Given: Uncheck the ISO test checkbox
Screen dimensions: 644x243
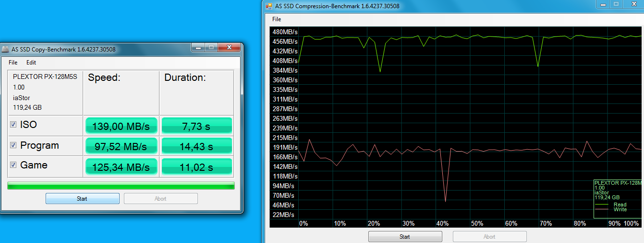Looking at the screenshot, I should click(13, 125).
